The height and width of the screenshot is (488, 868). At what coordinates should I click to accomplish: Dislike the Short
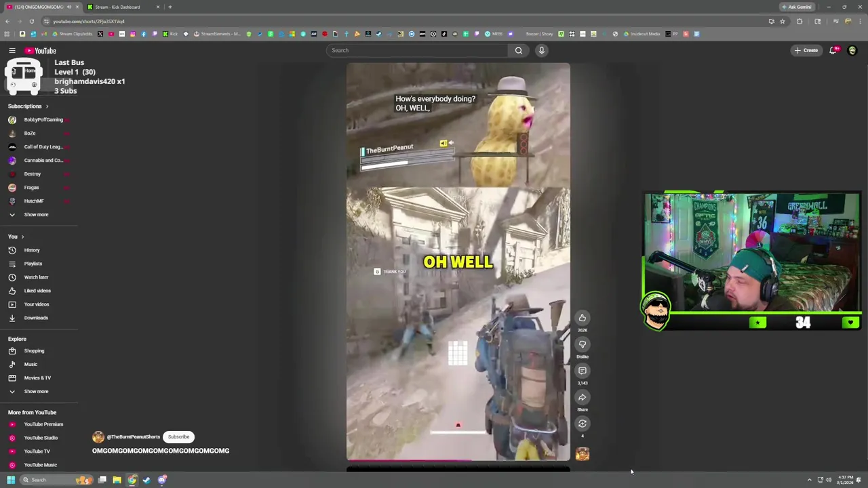coord(583,344)
